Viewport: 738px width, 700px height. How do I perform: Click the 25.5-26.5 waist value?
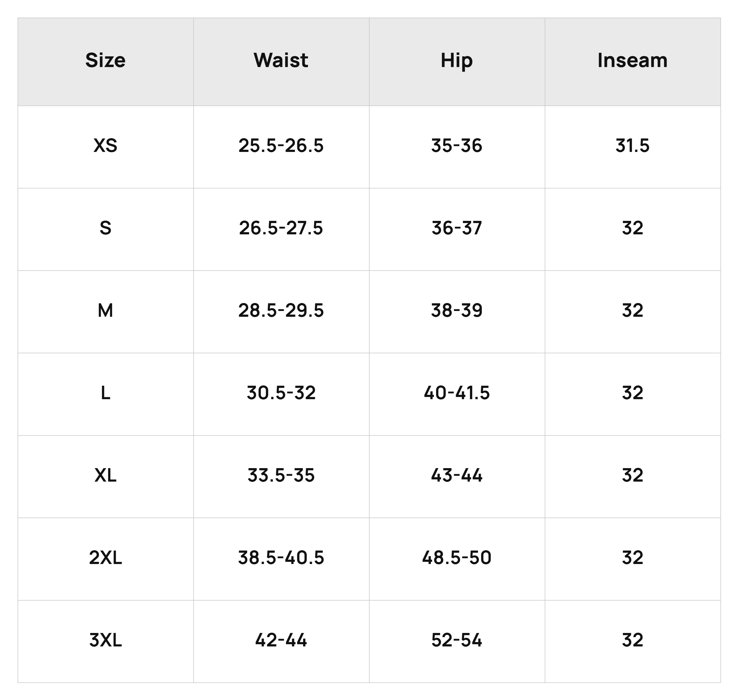tap(281, 146)
